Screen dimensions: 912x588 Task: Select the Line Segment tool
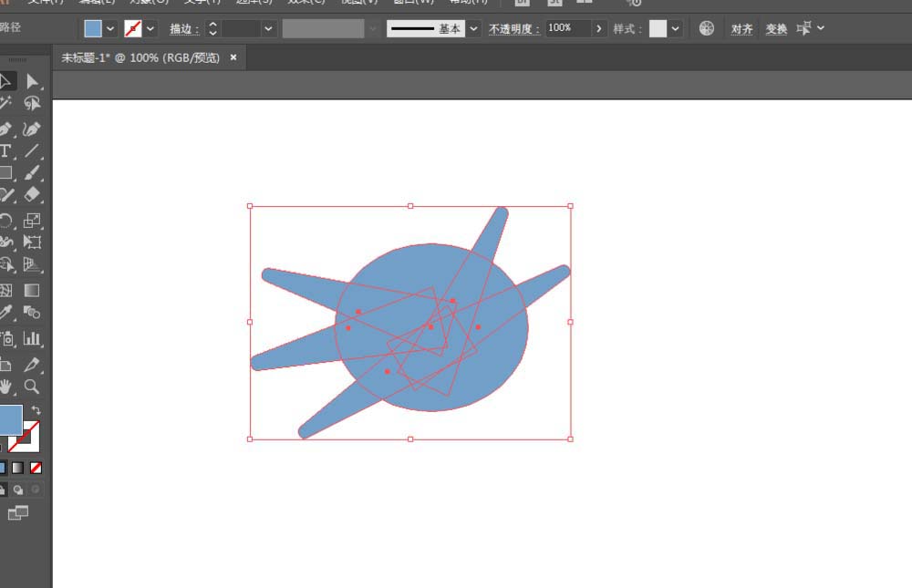(32, 150)
